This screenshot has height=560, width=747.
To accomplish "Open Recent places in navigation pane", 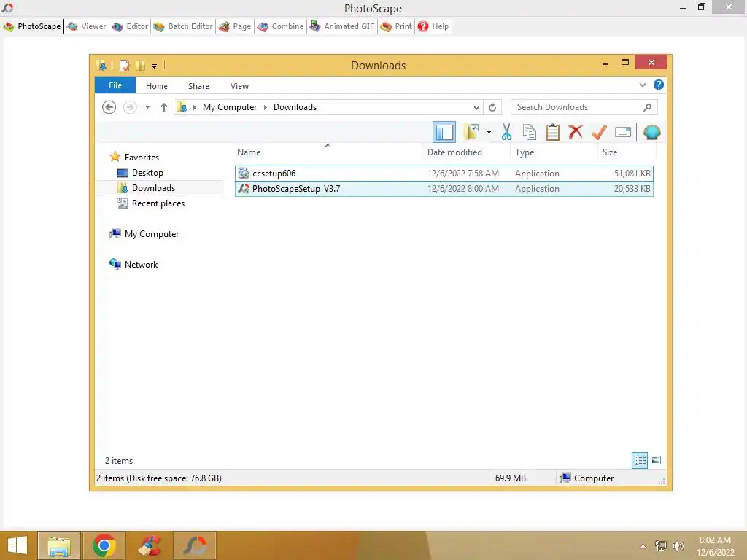I will click(x=158, y=203).
